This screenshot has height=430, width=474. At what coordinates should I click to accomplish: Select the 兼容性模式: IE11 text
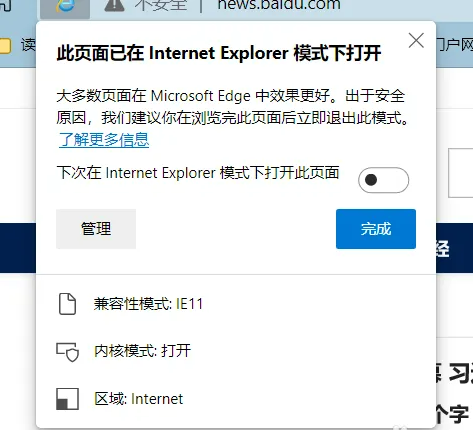tap(148, 304)
